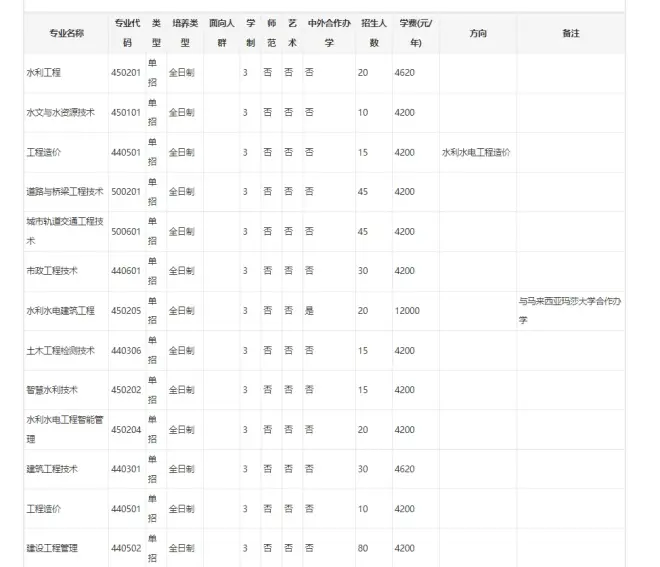Click the 方向 column header
This screenshot has height=567, width=660.
[x=477, y=33]
